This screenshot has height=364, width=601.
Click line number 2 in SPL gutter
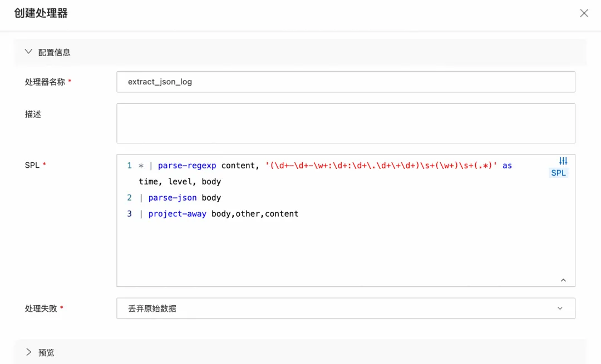tap(129, 198)
